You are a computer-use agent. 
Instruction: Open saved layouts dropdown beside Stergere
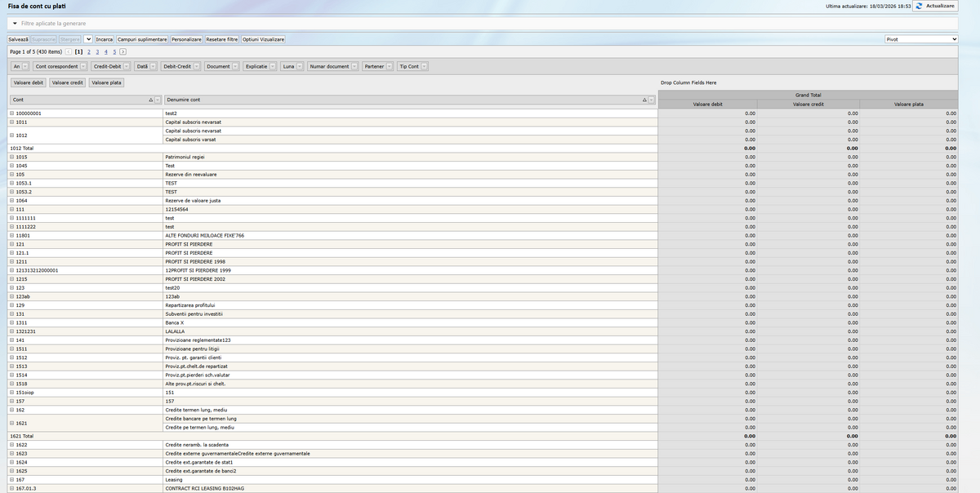click(88, 39)
